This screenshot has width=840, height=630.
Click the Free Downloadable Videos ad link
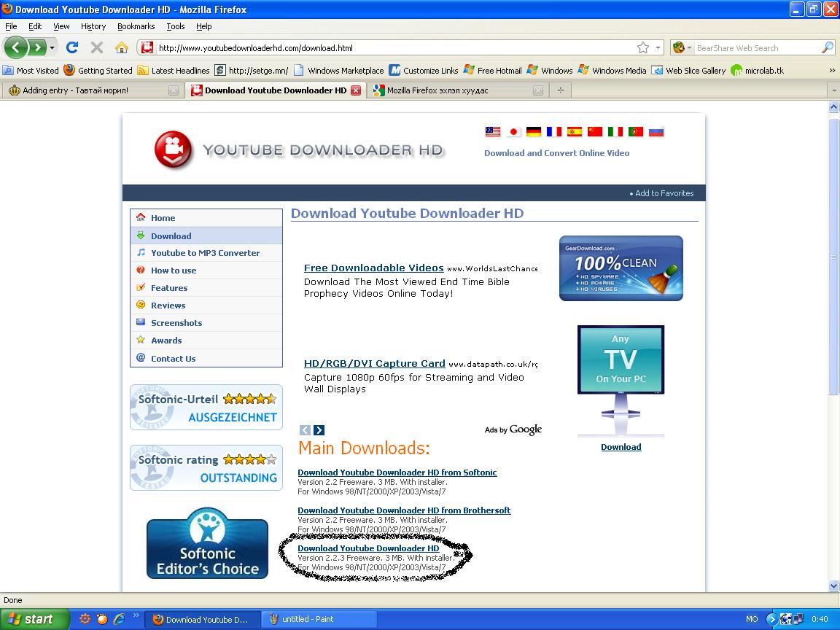pyautogui.click(x=373, y=268)
